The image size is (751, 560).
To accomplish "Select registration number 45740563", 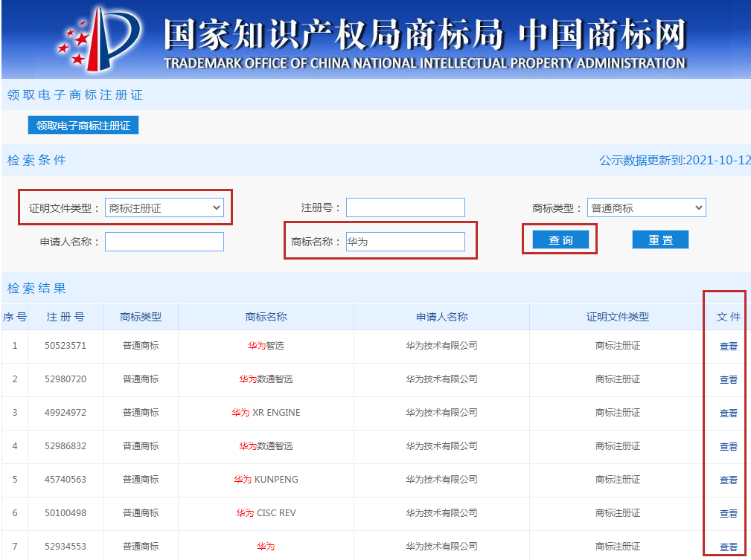I will coord(65,480).
